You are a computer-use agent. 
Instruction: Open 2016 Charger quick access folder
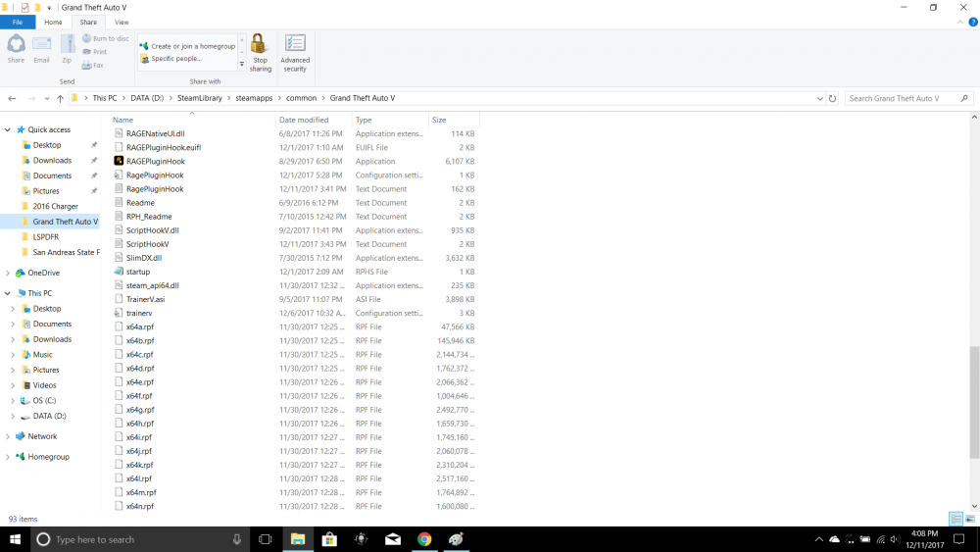[x=55, y=206]
